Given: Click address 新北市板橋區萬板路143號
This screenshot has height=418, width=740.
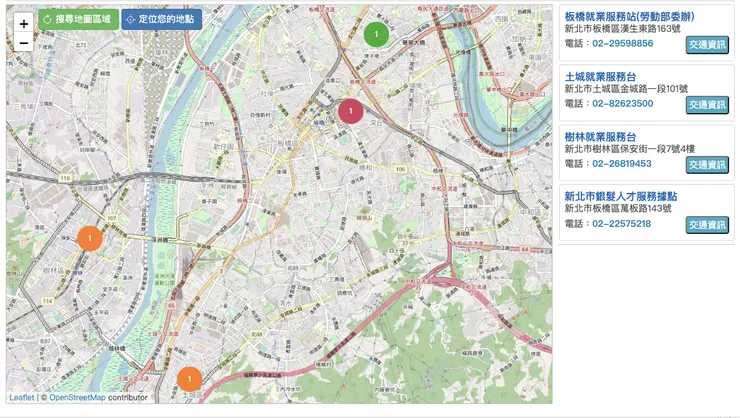Looking at the screenshot, I should pos(618,209).
